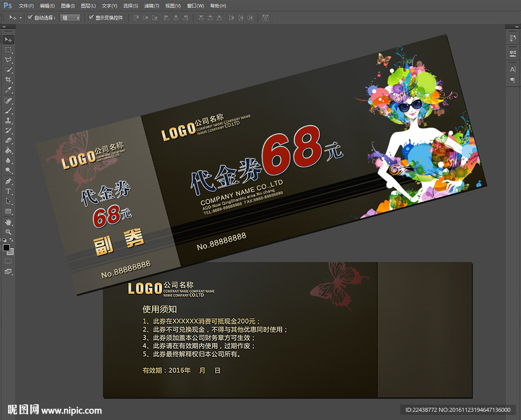The height and width of the screenshot is (420, 521).
Task: Select the Pen tool
Action: click(8, 181)
